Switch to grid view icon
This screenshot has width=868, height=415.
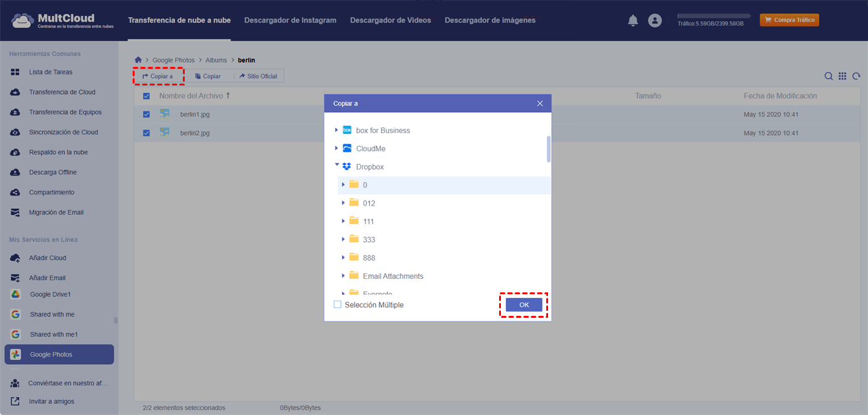(x=843, y=76)
